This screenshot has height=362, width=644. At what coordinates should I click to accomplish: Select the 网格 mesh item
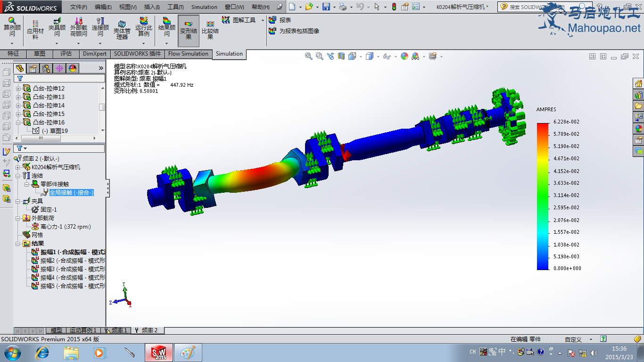coord(37,235)
